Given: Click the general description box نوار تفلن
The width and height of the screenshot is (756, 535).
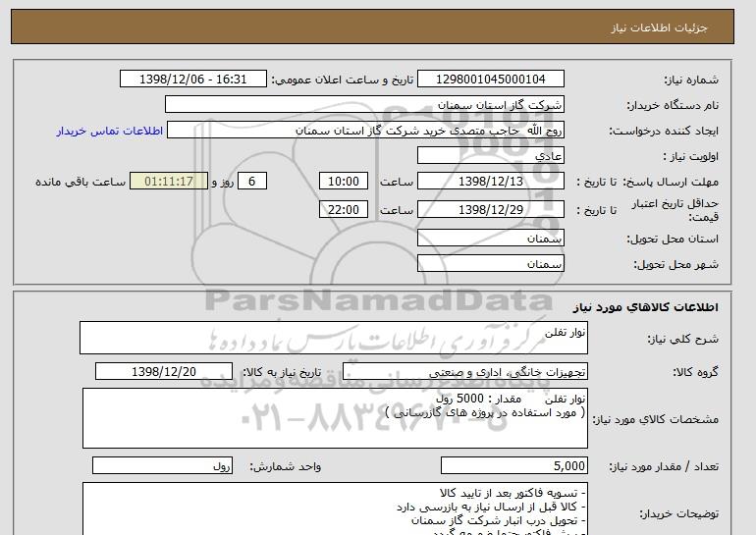Looking at the screenshot, I should coord(334,338).
